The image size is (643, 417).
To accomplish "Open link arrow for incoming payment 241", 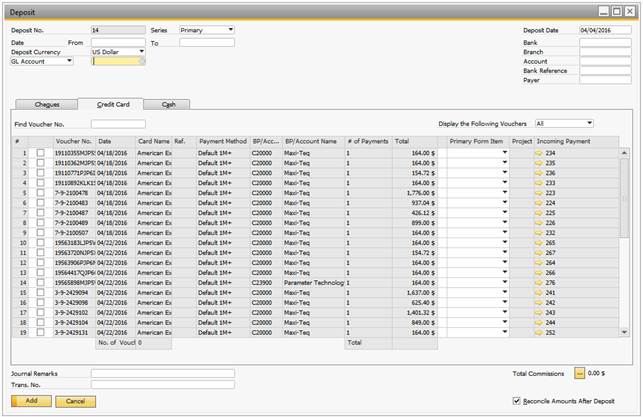I will pyautogui.click(x=539, y=293).
